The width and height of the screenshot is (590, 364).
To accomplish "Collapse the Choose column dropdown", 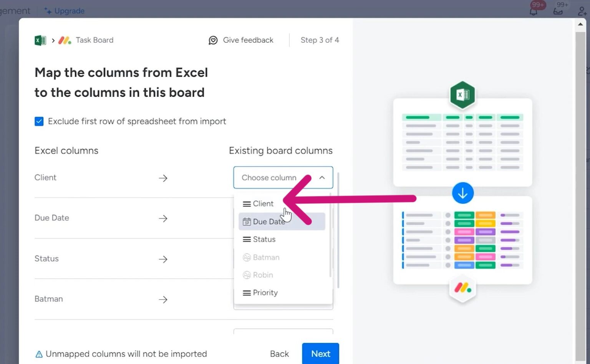I will tap(322, 177).
